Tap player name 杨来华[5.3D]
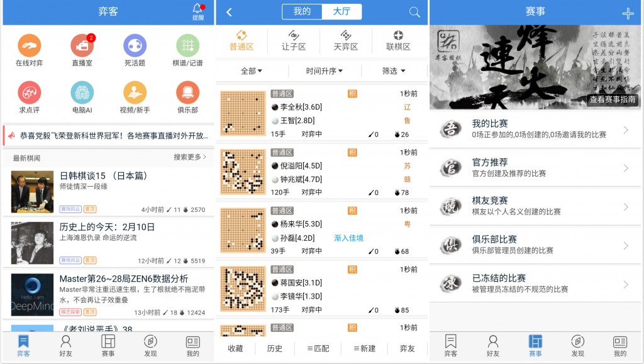644x364 pixels. (x=301, y=224)
